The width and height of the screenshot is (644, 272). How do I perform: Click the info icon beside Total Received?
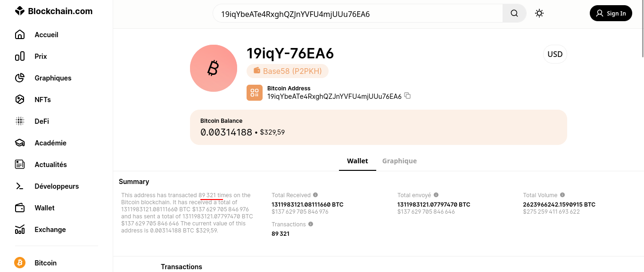[315, 195]
